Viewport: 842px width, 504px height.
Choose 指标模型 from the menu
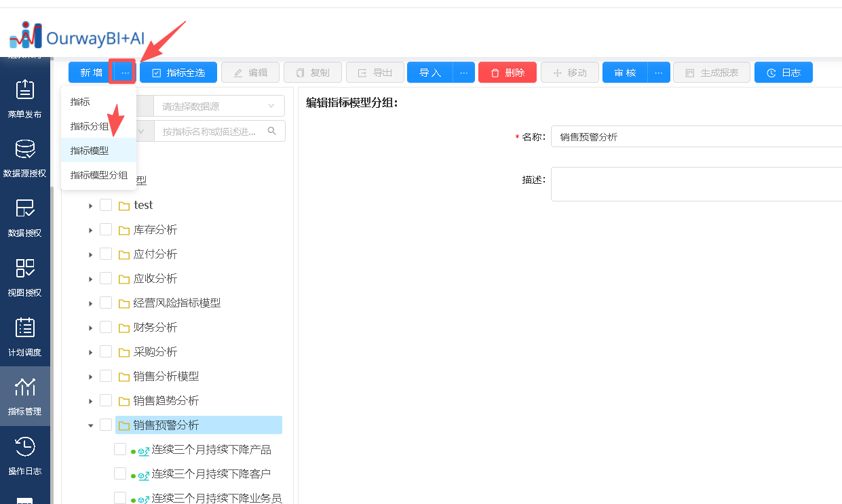[x=90, y=151]
